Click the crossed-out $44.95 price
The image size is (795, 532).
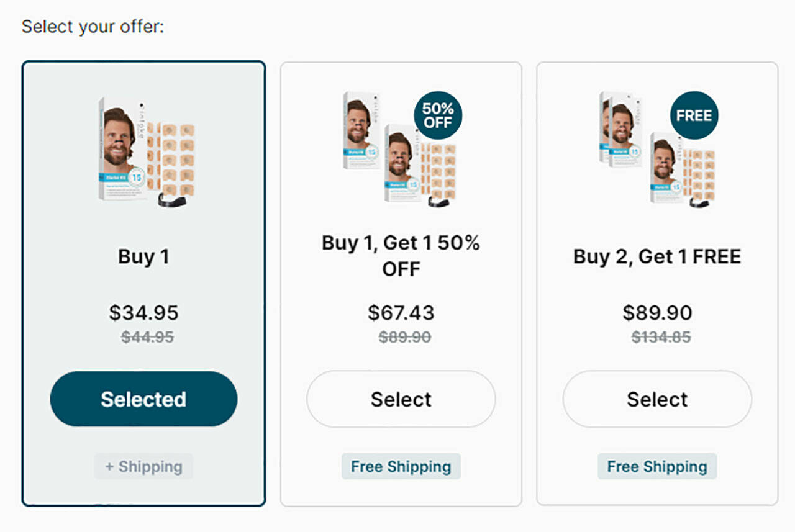tap(147, 337)
